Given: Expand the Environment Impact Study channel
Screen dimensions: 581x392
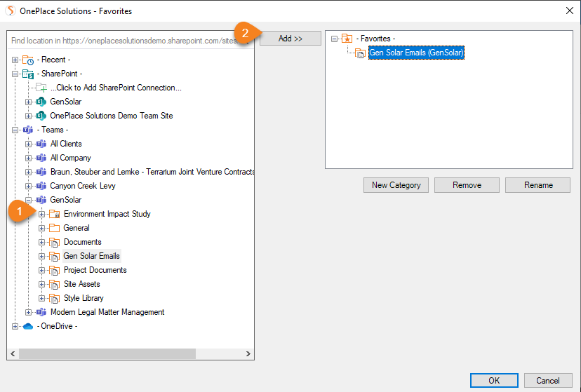Looking at the screenshot, I should (41, 215).
